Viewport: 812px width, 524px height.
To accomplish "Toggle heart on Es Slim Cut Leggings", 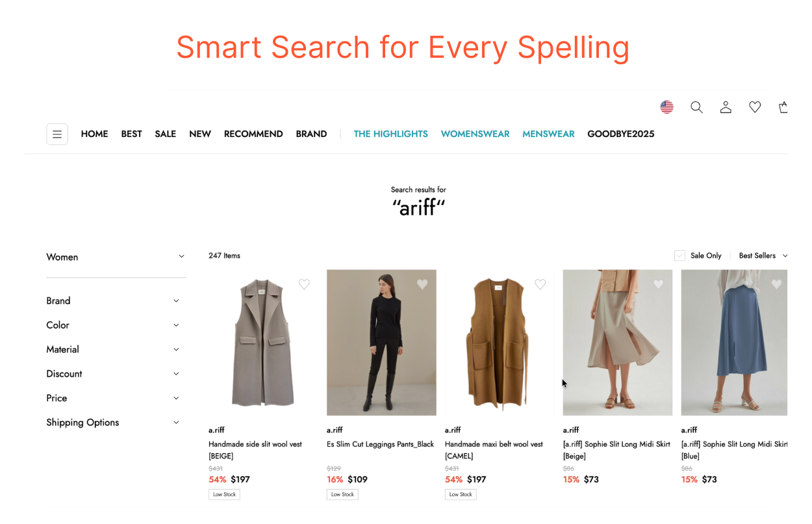I will click(422, 284).
